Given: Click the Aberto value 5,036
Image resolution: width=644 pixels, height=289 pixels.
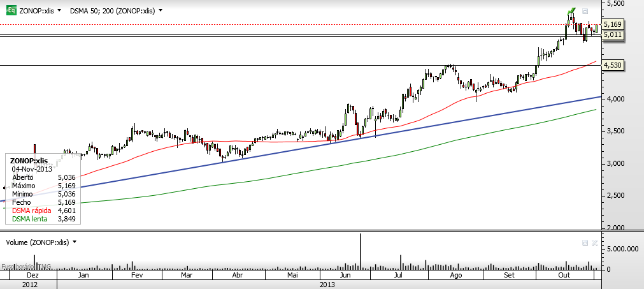Looking at the screenshot, I should [x=66, y=177].
